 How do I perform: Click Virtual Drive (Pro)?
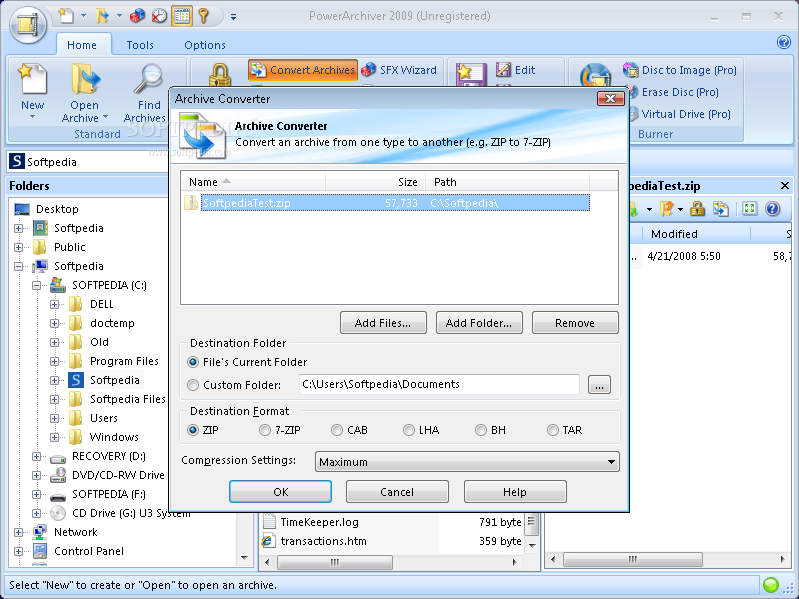pyautogui.click(x=679, y=114)
